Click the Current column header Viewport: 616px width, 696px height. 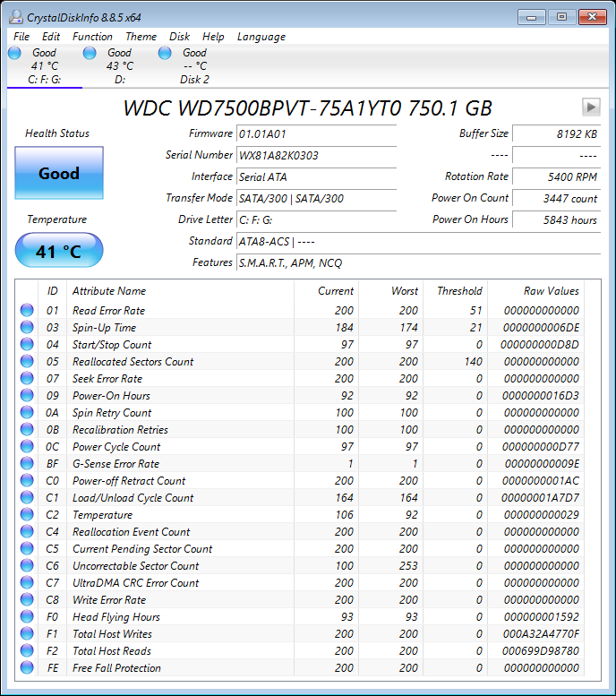pos(326,291)
